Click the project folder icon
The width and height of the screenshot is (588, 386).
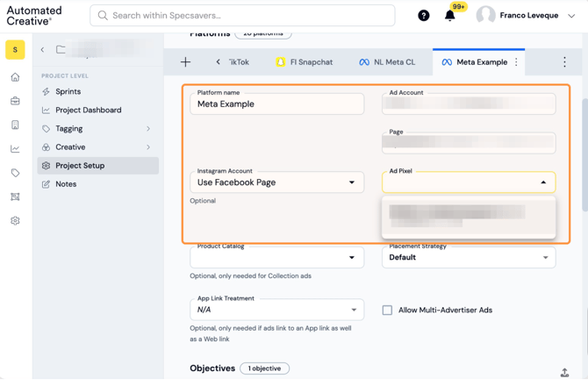pos(61,49)
